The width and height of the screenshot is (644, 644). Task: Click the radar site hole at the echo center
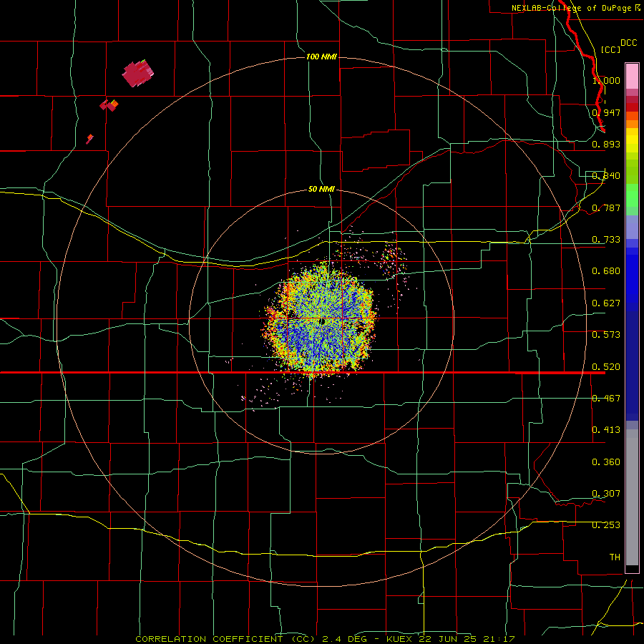[x=323, y=321]
